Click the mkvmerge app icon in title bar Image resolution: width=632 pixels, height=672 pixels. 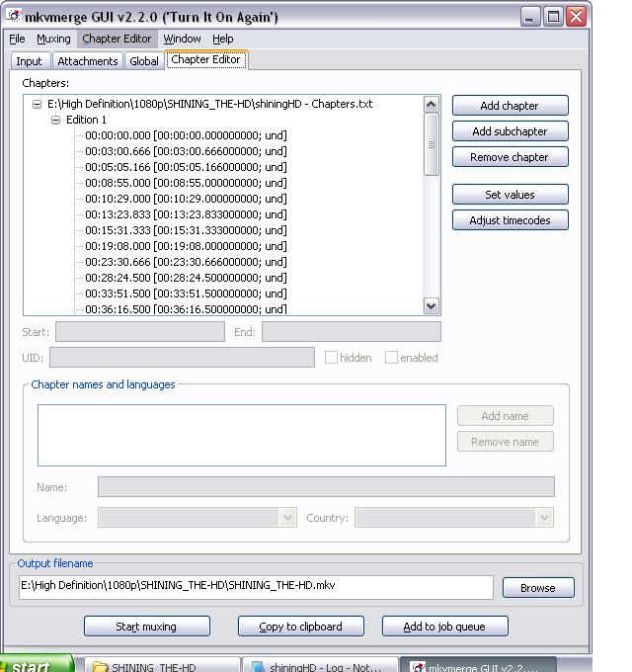[14, 17]
